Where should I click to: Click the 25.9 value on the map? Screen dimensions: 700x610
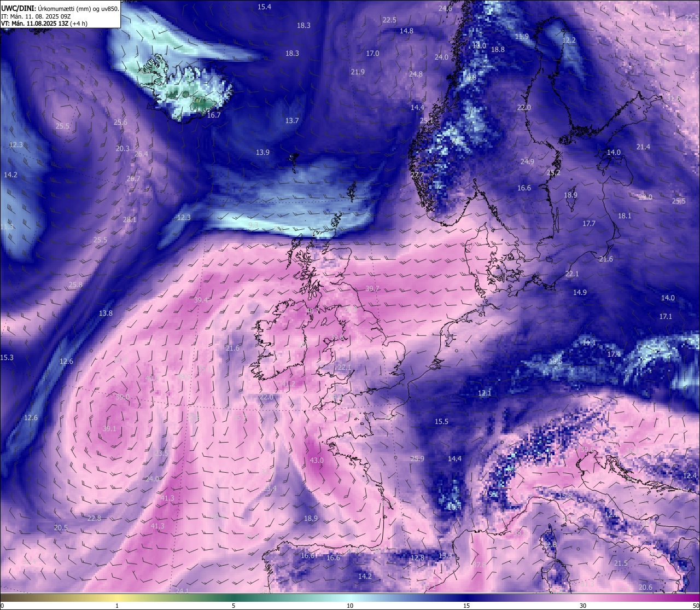click(417, 458)
